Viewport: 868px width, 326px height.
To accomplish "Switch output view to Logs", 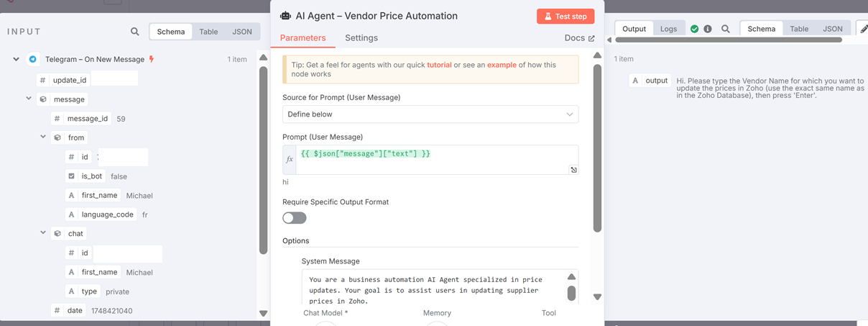I will tap(668, 29).
